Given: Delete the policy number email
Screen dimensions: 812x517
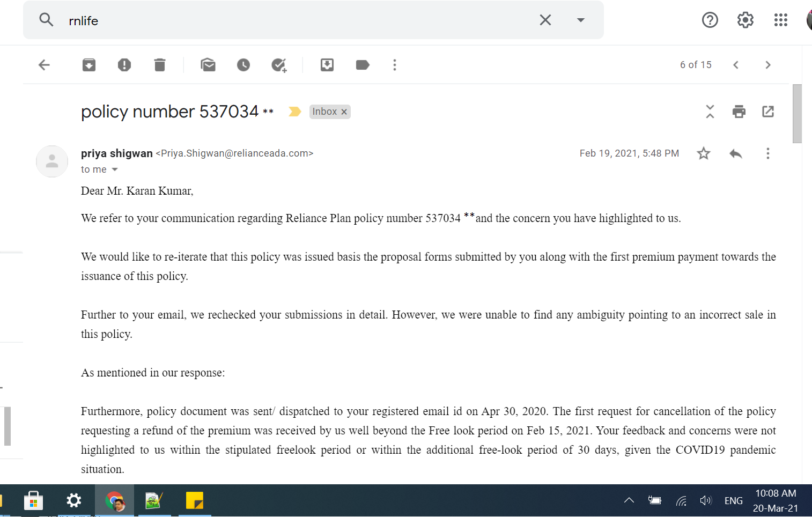Looking at the screenshot, I should tap(160, 65).
